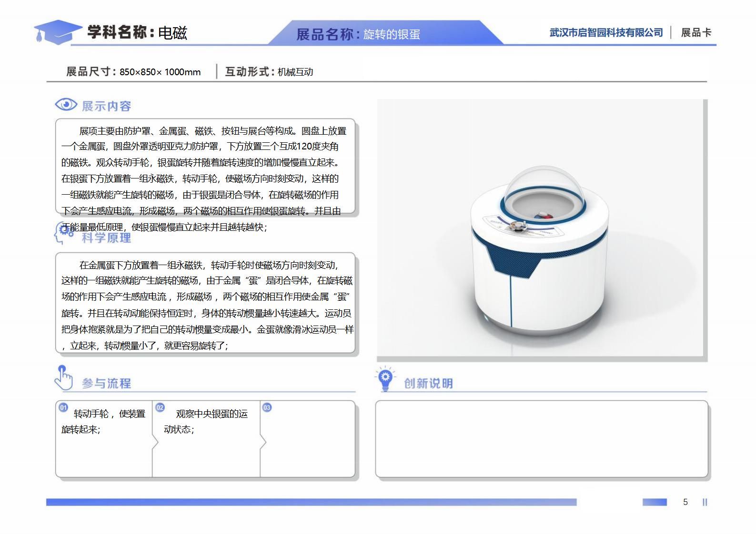Click the lightbulb icon beside 创新说明
The image size is (756, 534).
[x=385, y=378]
